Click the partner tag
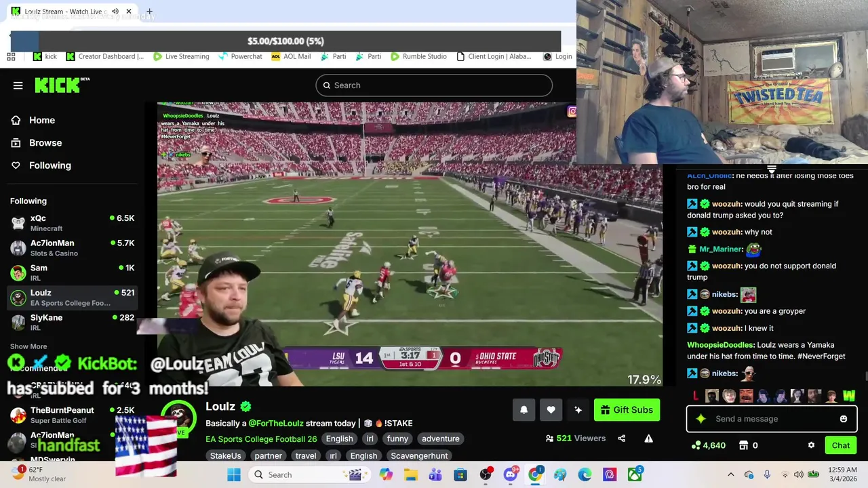This screenshot has width=868, height=488. (x=269, y=456)
